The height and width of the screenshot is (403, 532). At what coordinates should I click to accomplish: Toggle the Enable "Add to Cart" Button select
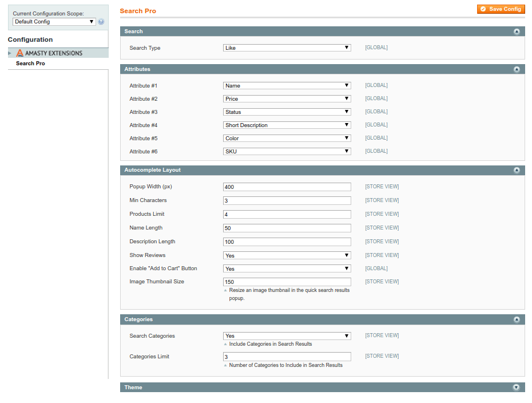pos(287,268)
